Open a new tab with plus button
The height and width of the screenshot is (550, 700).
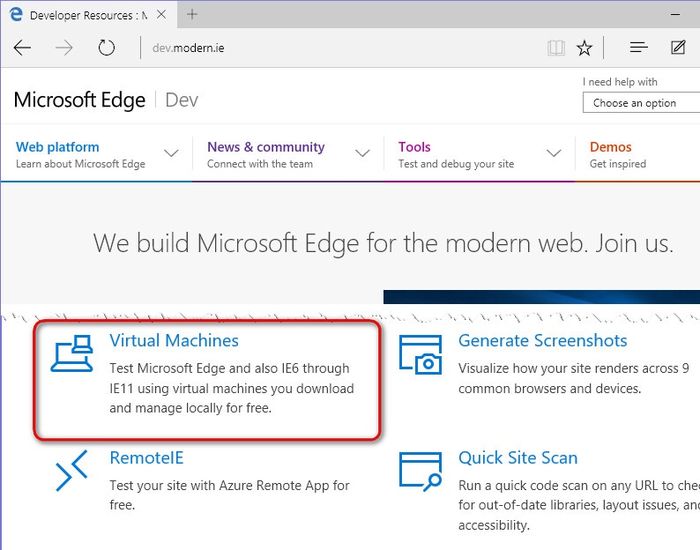[x=192, y=14]
